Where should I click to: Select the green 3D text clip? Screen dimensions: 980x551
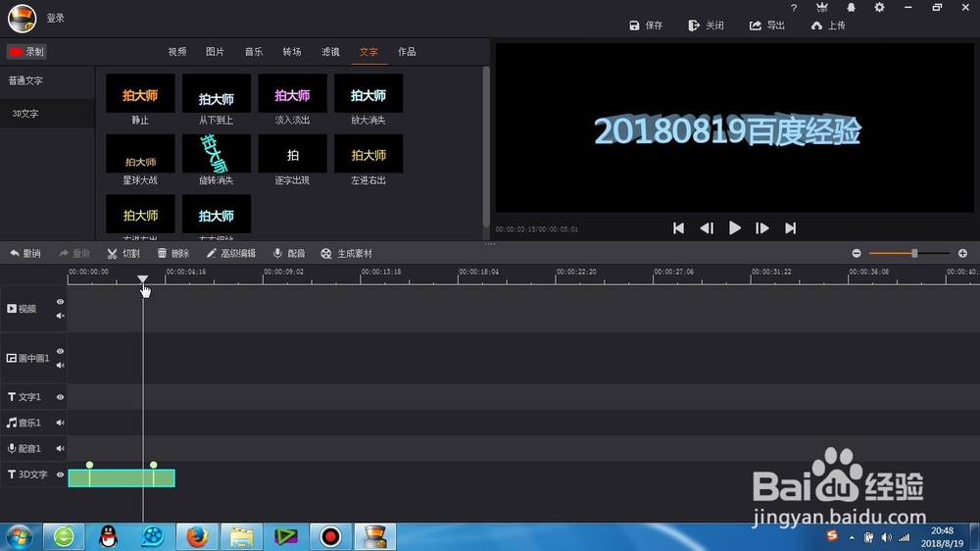click(x=122, y=477)
